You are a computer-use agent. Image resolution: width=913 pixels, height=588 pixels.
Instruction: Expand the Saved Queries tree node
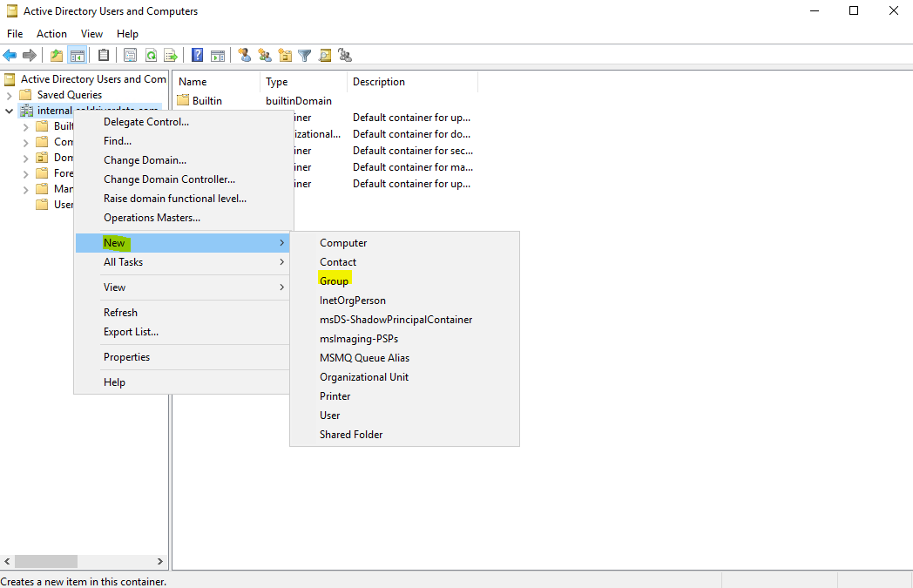coord(10,95)
